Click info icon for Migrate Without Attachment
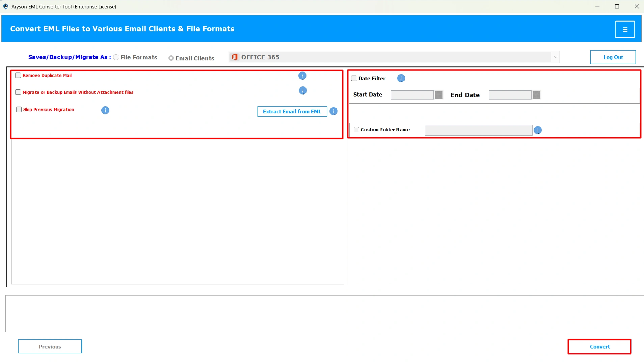The width and height of the screenshot is (644, 364). [303, 90]
